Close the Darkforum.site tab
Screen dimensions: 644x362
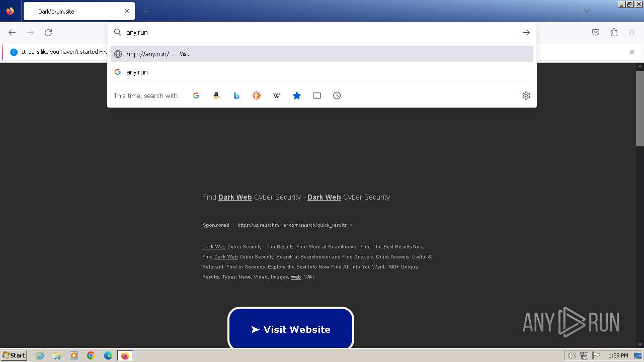tap(127, 11)
